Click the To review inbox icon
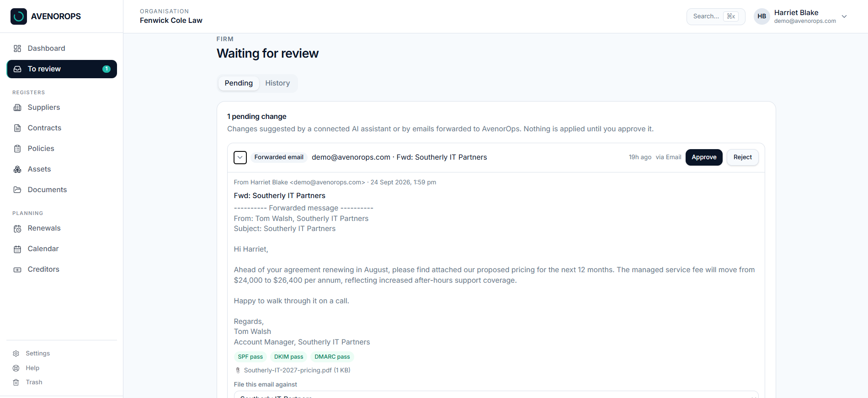 click(17, 69)
